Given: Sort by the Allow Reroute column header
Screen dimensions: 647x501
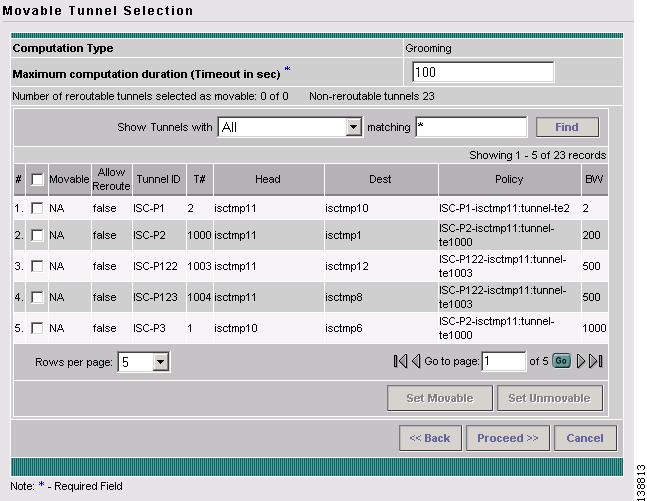Looking at the screenshot, I should click(x=111, y=179).
